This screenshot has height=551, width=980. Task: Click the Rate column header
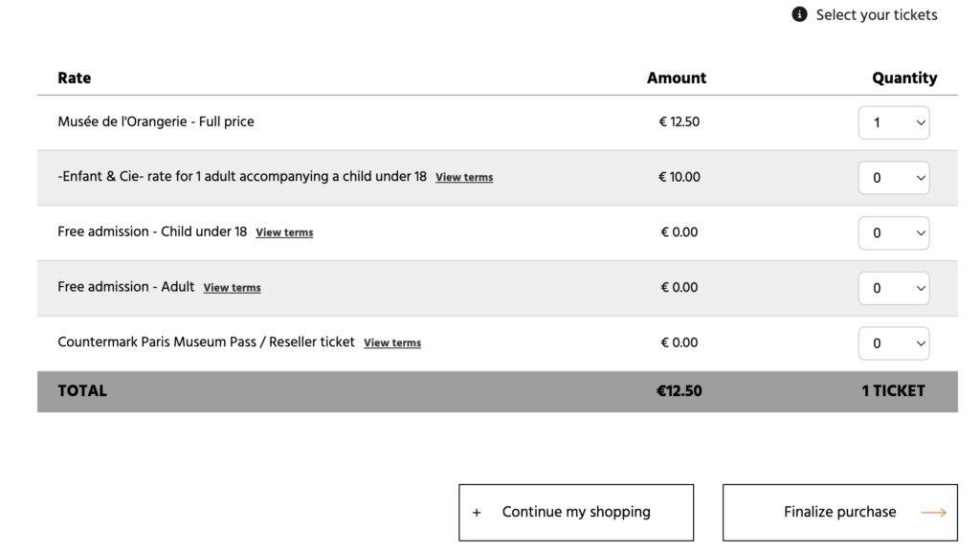pos(75,78)
